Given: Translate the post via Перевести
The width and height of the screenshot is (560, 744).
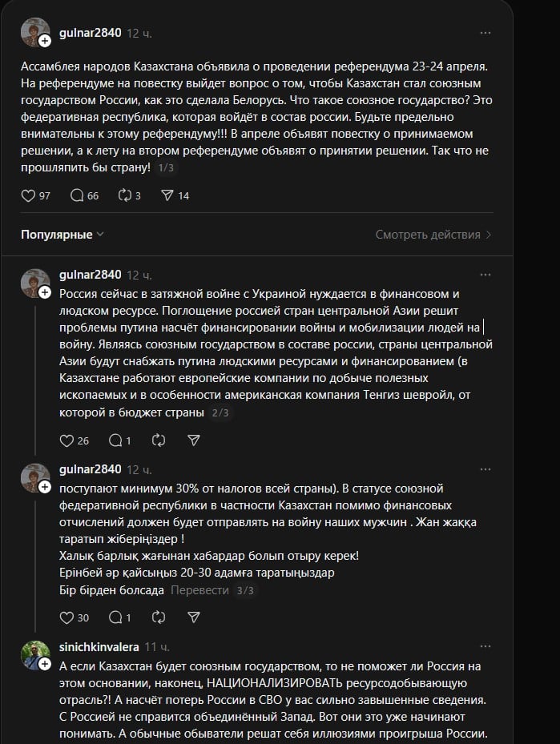Looking at the screenshot, I should point(199,590).
